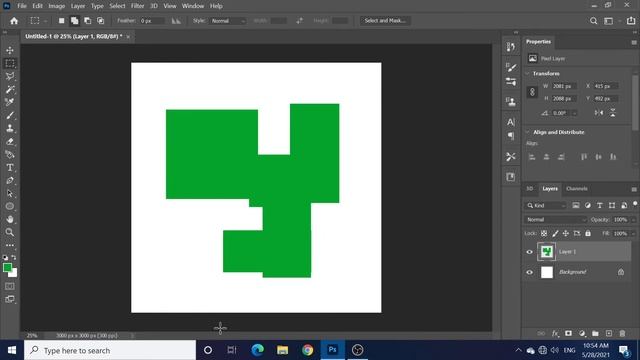Select the Zoom tool
The width and height of the screenshot is (640, 360).
point(10,232)
